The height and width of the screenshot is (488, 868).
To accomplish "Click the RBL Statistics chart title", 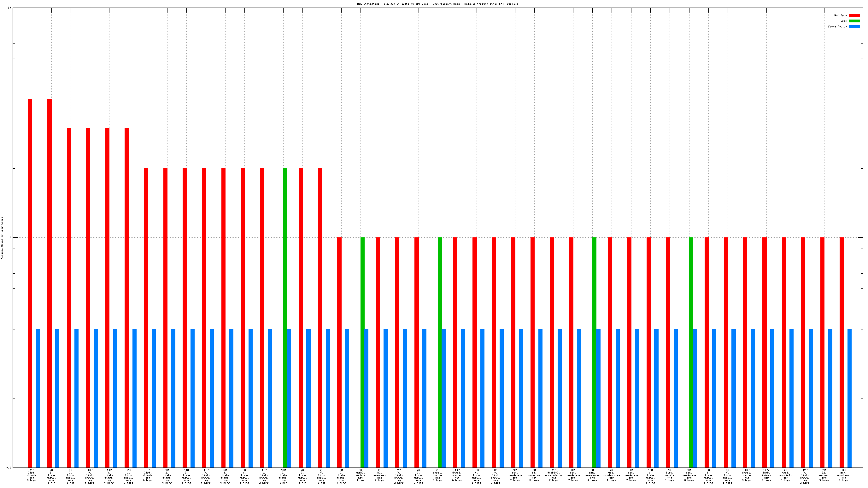I will pos(437,4).
